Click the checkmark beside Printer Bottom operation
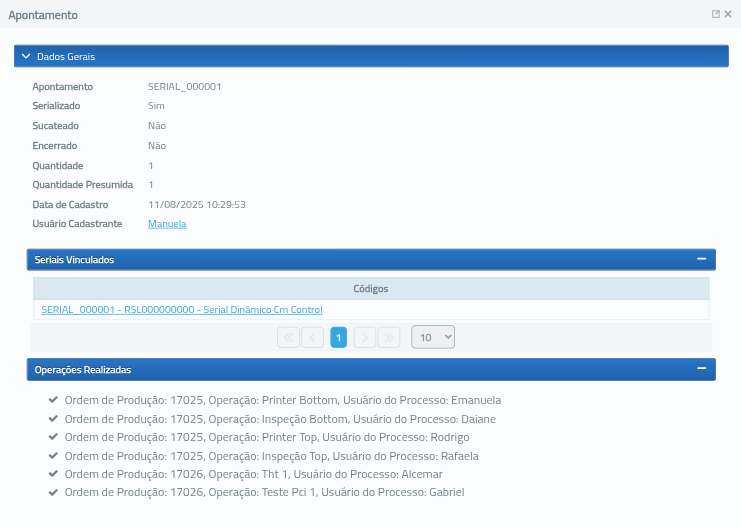This screenshot has height=529, width=741. click(53, 400)
